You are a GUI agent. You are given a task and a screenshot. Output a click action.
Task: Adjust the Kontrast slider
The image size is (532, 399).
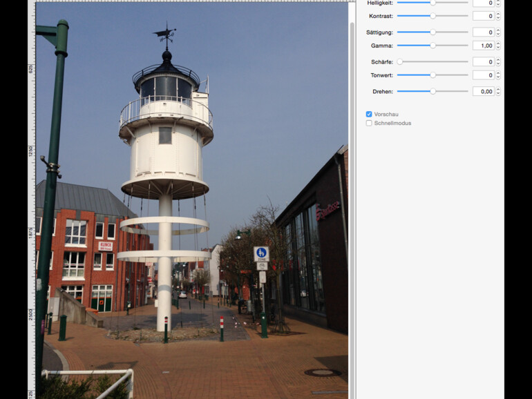click(433, 16)
